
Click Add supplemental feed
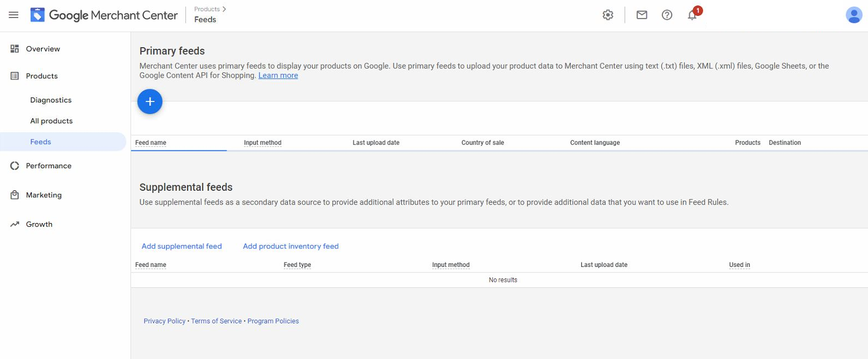point(181,246)
